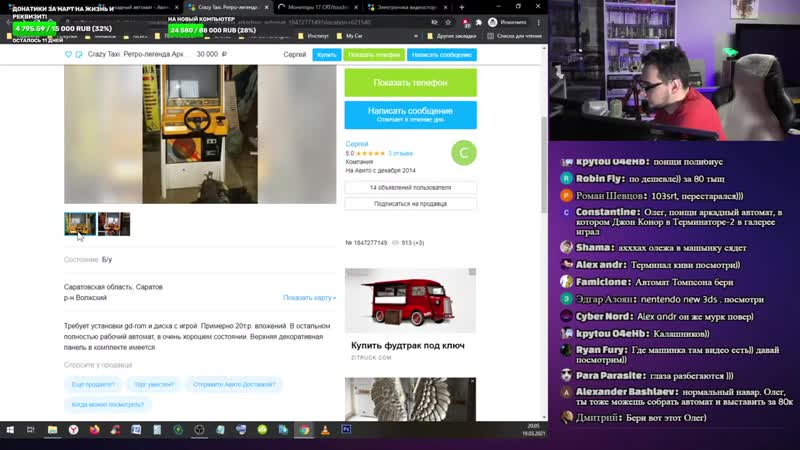Bookmark this page with the star icon
The height and width of the screenshot is (450, 800).
(x=448, y=22)
